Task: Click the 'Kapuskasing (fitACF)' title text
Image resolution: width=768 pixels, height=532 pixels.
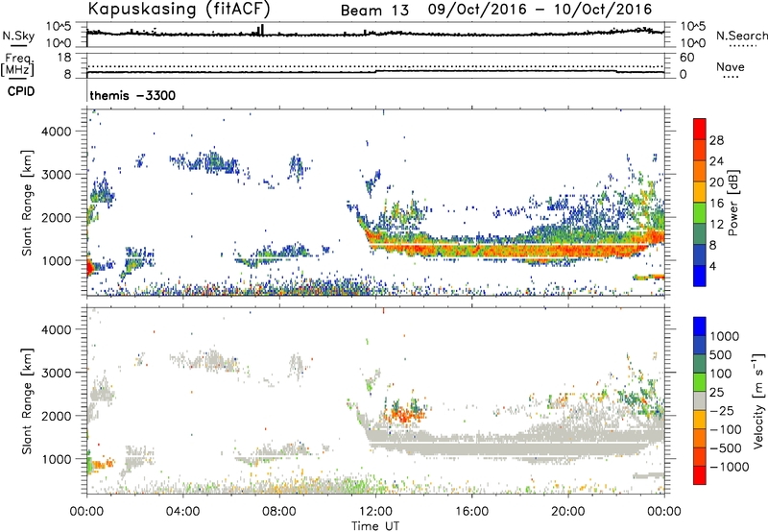Action: click(x=179, y=10)
